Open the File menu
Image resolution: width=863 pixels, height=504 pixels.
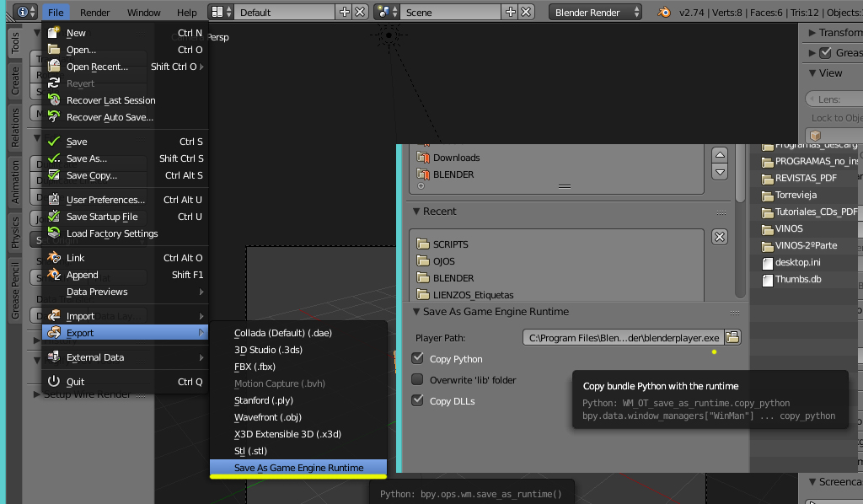[x=56, y=12]
